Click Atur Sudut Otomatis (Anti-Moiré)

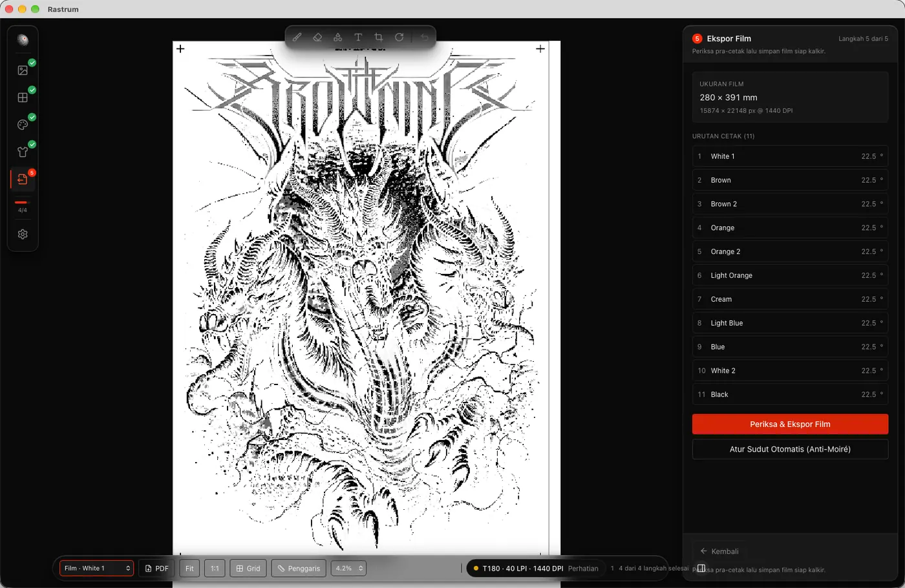pyautogui.click(x=790, y=449)
